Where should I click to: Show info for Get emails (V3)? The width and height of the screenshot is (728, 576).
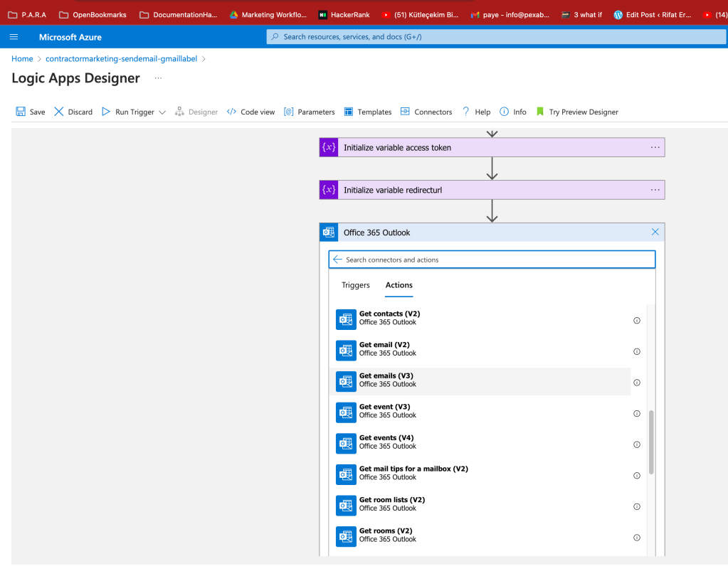pyautogui.click(x=636, y=383)
